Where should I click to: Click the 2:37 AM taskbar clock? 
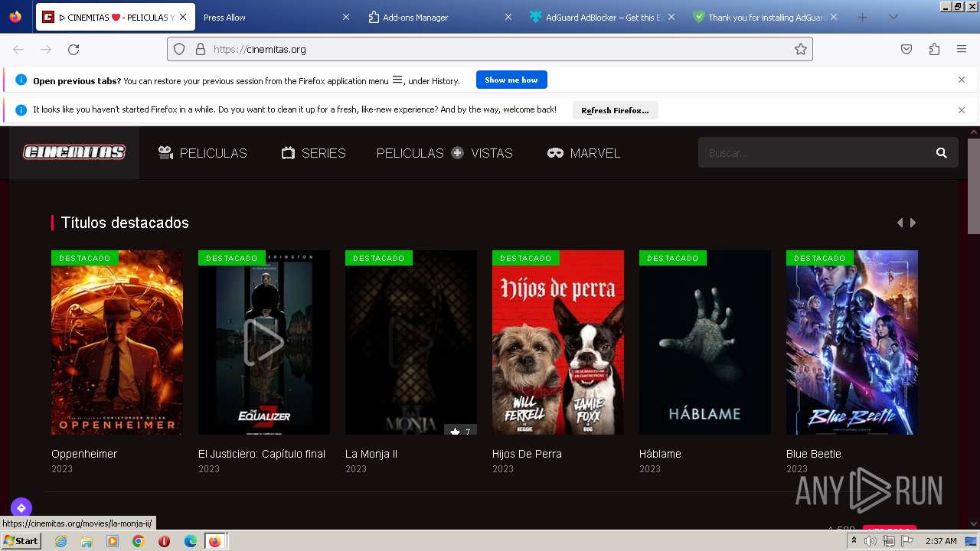pyautogui.click(x=941, y=541)
